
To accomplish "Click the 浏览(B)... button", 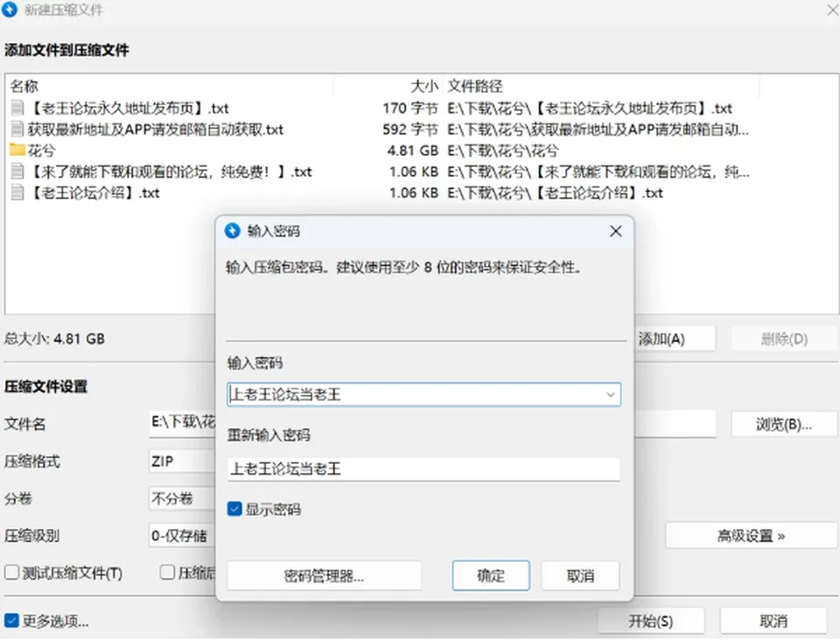I will coord(784,425).
